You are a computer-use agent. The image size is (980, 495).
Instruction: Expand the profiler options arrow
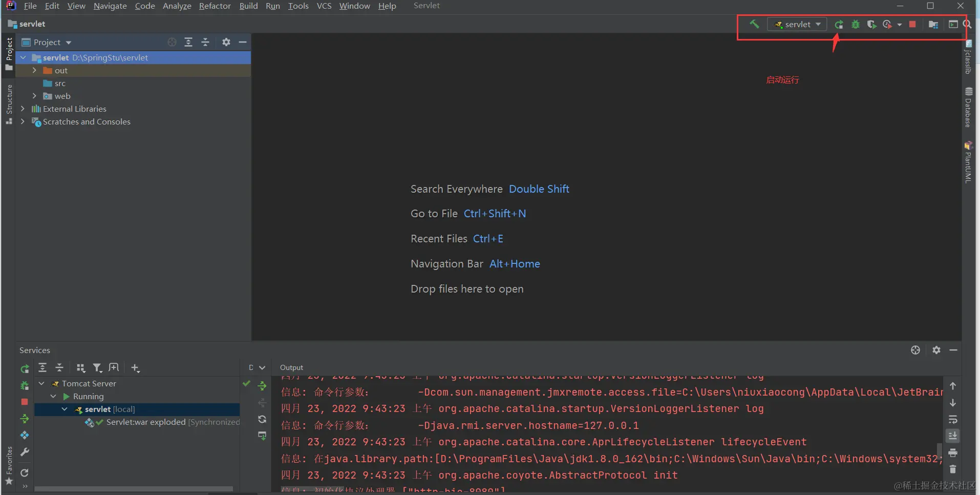(900, 25)
